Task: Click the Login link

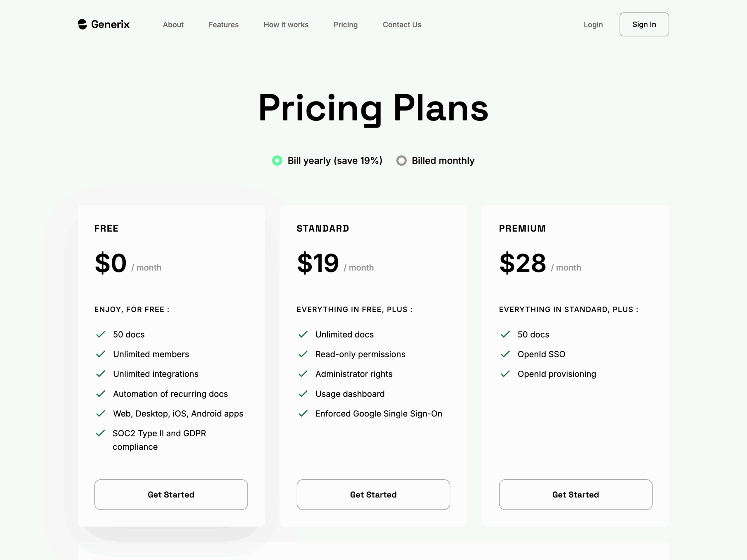Action: tap(593, 24)
